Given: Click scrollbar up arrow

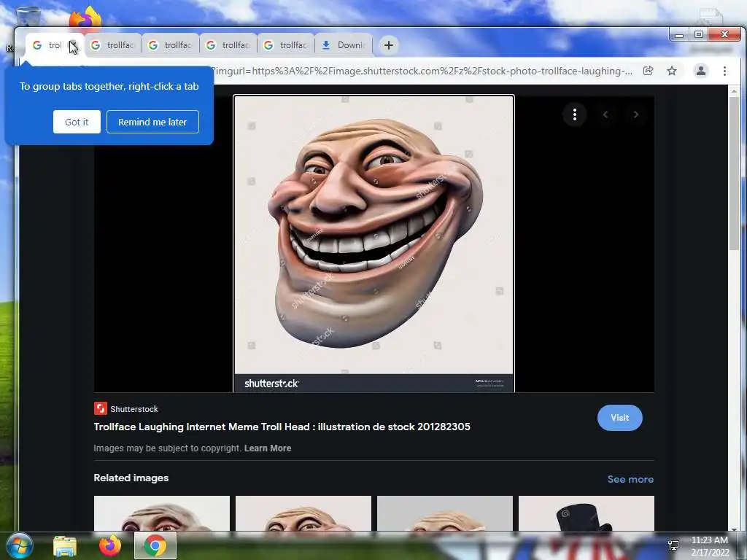Looking at the screenshot, I should (x=734, y=90).
